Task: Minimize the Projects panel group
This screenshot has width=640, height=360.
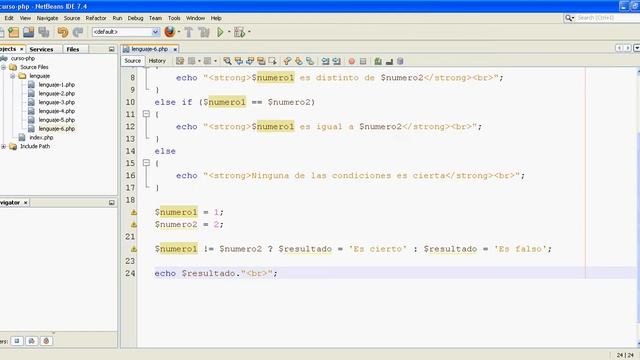Action: [111, 49]
